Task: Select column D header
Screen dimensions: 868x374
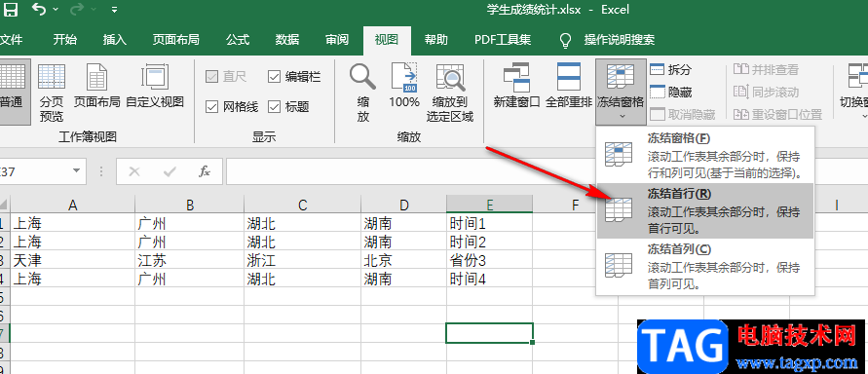Action: (x=404, y=206)
